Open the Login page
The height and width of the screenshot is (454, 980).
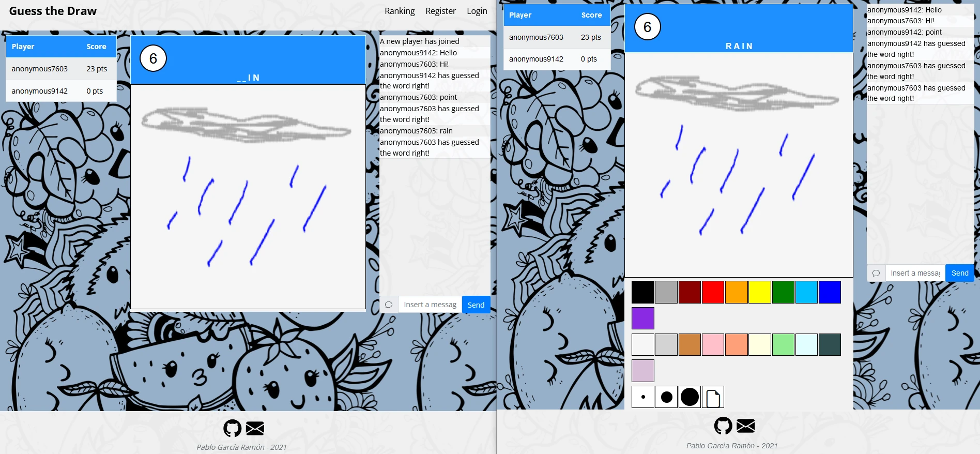coord(477,11)
